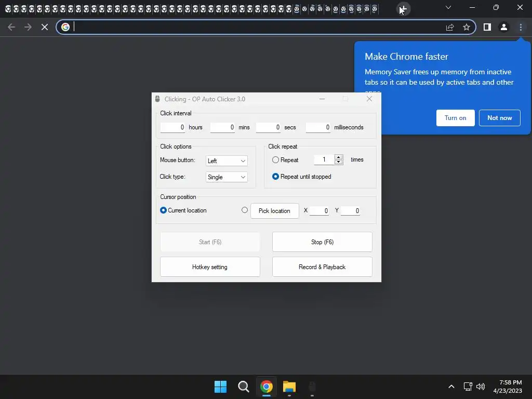Click the Y coordinate field

coord(350,211)
